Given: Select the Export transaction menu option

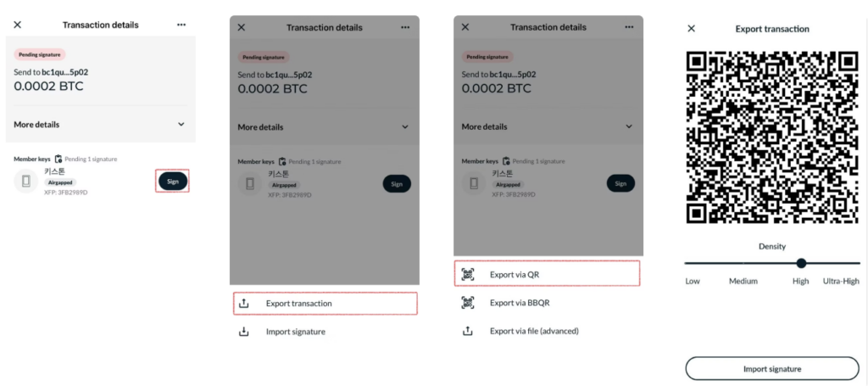Looking at the screenshot, I should coord(325,303).
